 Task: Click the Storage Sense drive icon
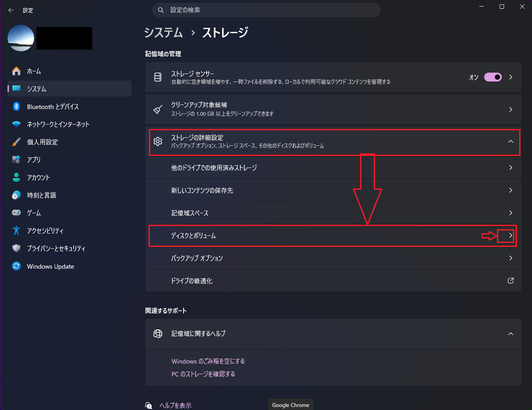tap(158, 77)
